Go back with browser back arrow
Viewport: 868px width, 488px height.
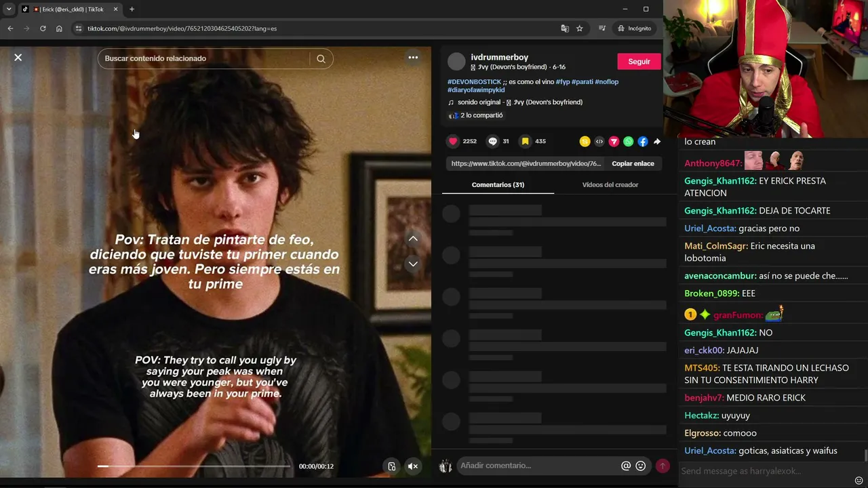(10, 28)
